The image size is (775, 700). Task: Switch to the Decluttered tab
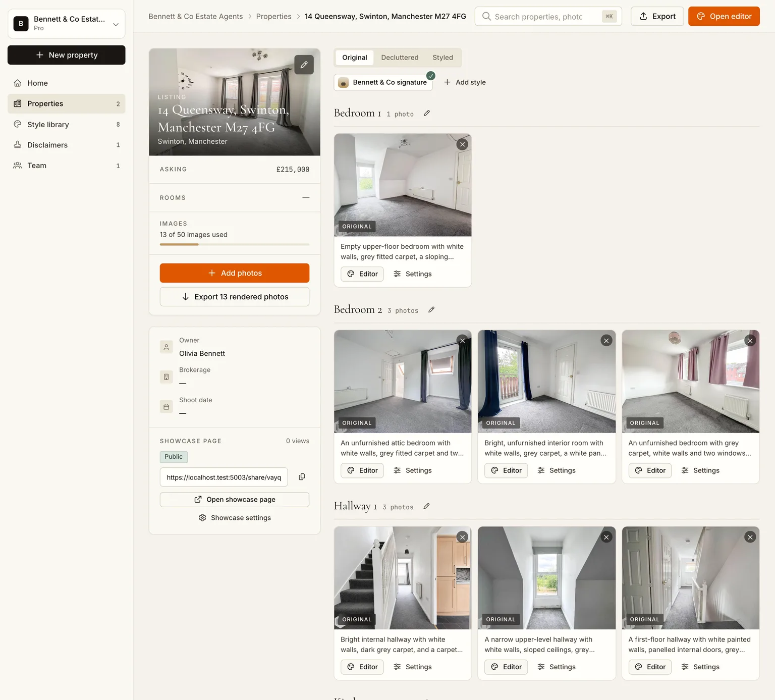(x=400, y=58)
